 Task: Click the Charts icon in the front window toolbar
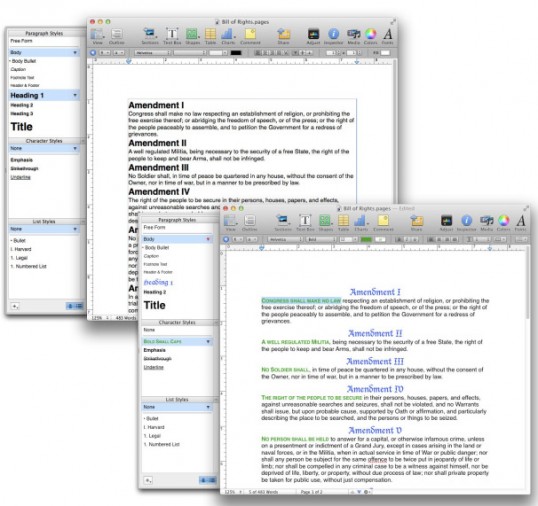[360, 220]
